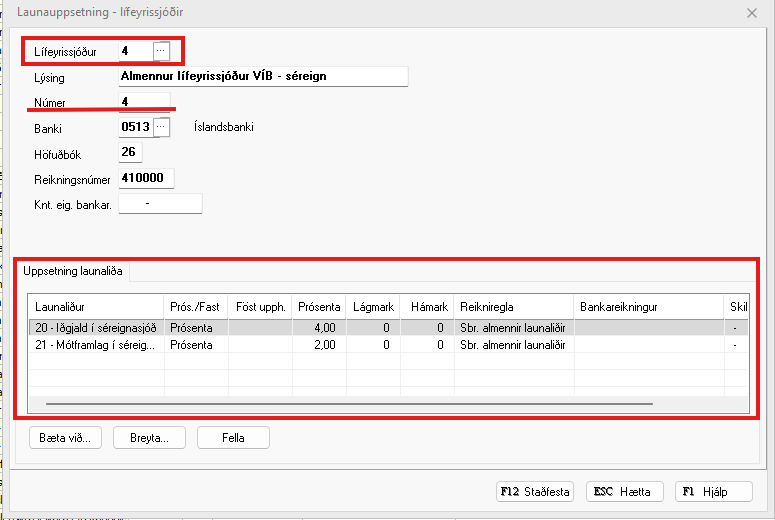Image resolution: width=775 pixels, height=520 pixels.
Task: Click the horizontal scrollbar in the table
Action: pos(350,404)
